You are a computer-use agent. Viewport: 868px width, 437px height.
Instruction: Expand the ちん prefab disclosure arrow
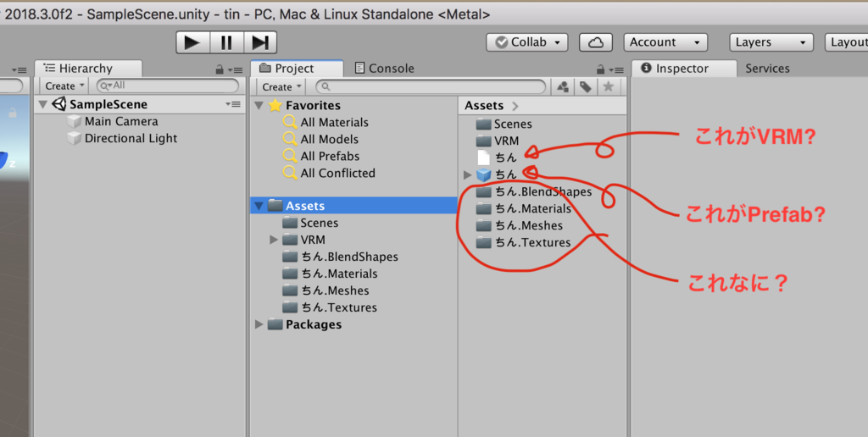point(468,174)
